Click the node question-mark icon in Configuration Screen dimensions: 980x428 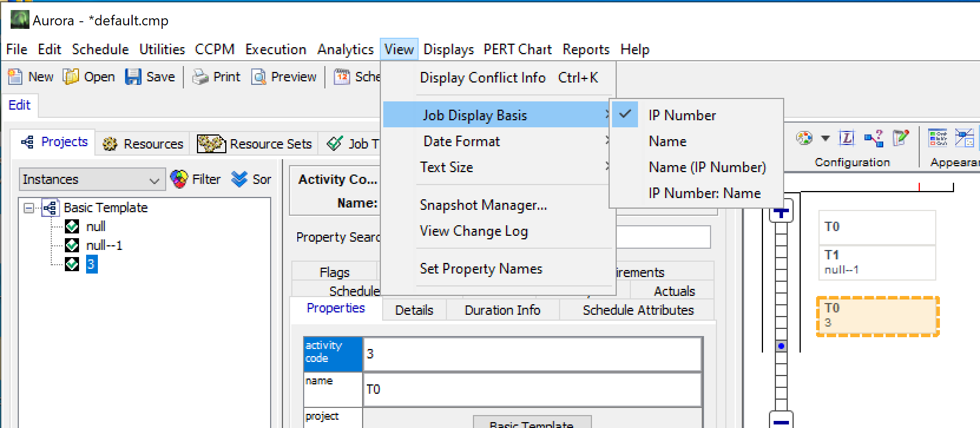pos(873,139)
